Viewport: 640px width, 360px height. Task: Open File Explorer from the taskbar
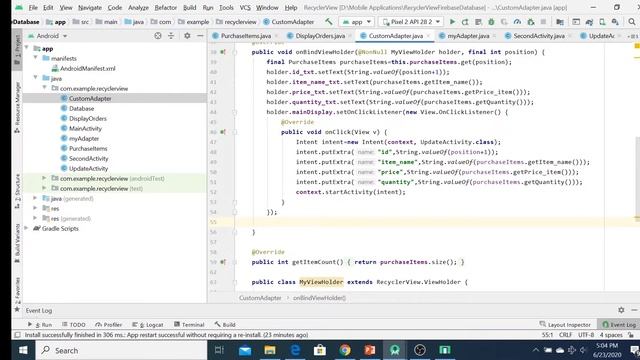tap(270, 350)
